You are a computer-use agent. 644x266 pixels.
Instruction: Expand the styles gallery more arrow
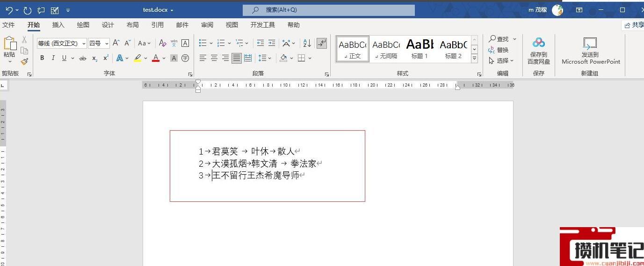[474, 59]
